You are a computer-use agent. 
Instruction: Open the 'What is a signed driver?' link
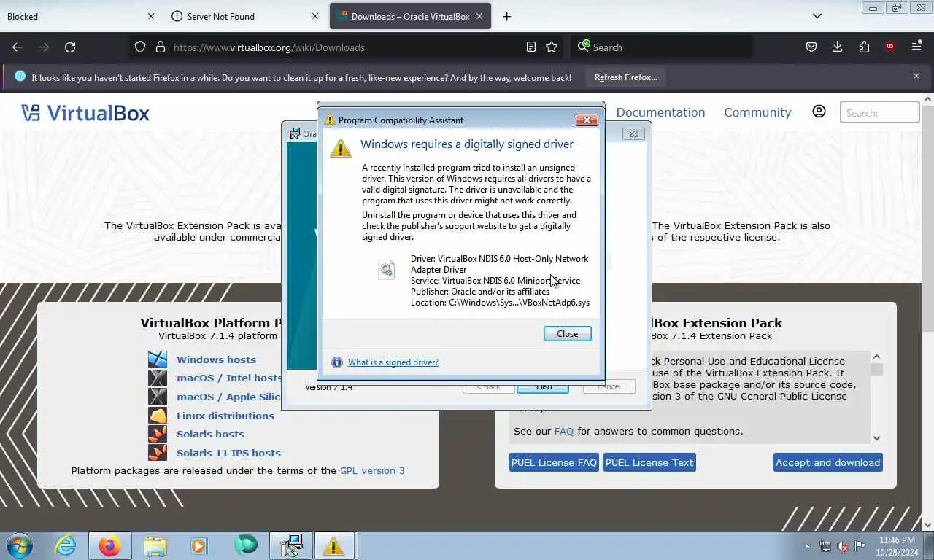click(x=393, y=362)
